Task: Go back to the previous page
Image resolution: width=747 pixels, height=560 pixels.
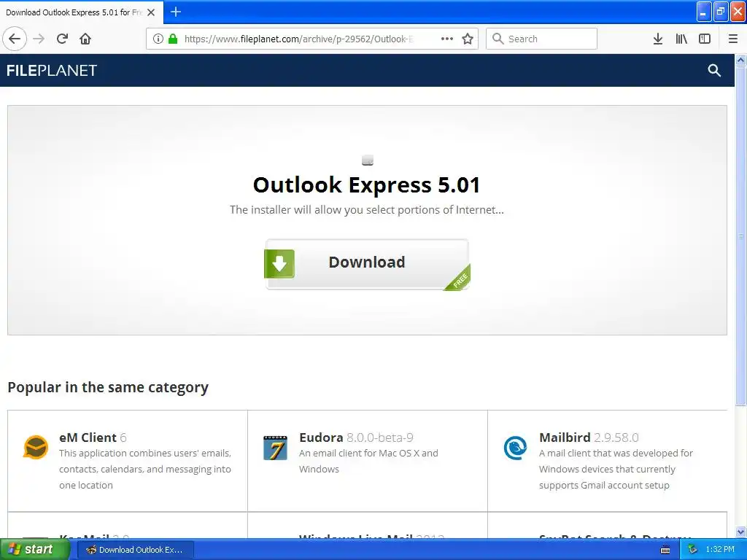Action: [15, 39]
